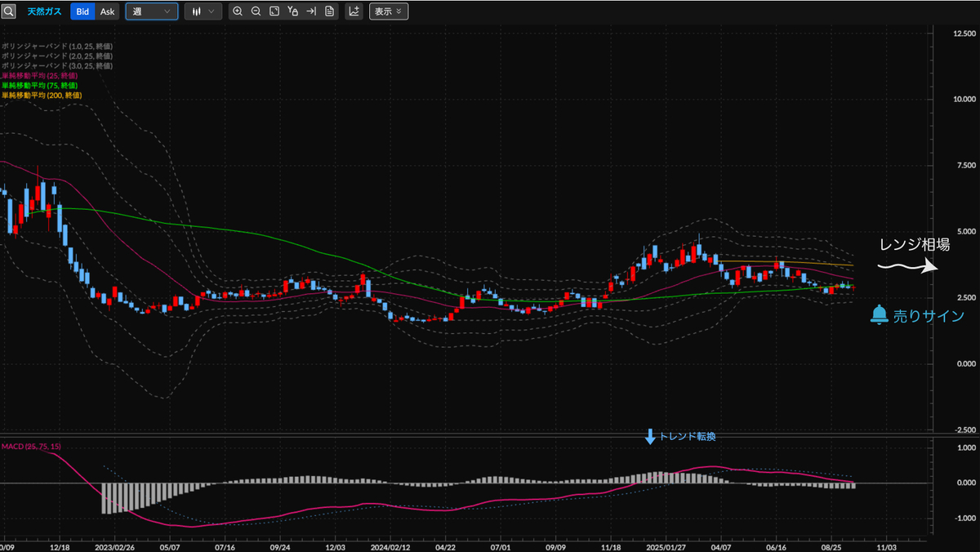Zoom in on the chart
This screenshot has width=980, height=552.
click(238, 11)
